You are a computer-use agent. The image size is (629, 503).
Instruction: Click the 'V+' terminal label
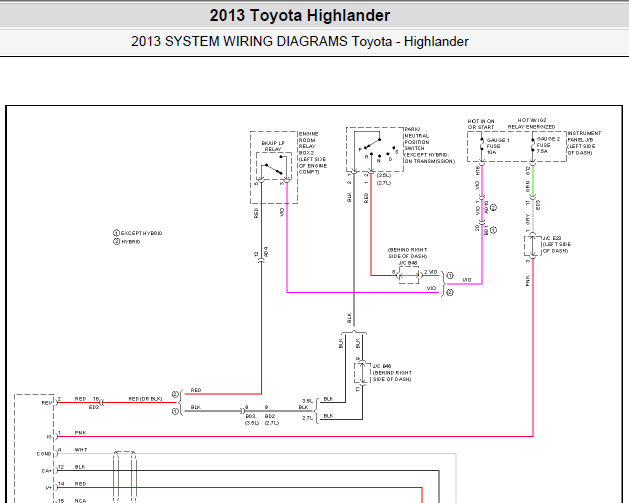48,488
